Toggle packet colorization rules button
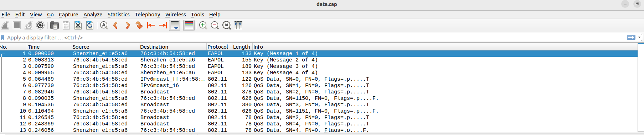The height and width of the screenshot is (135, 644). coord(189,25)
